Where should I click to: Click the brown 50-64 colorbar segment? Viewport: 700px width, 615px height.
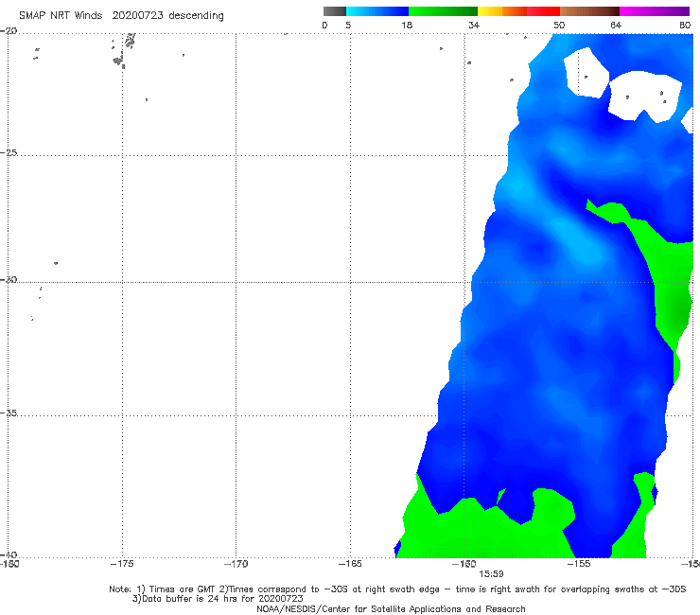pyautogui.click(x=589, y=11)
